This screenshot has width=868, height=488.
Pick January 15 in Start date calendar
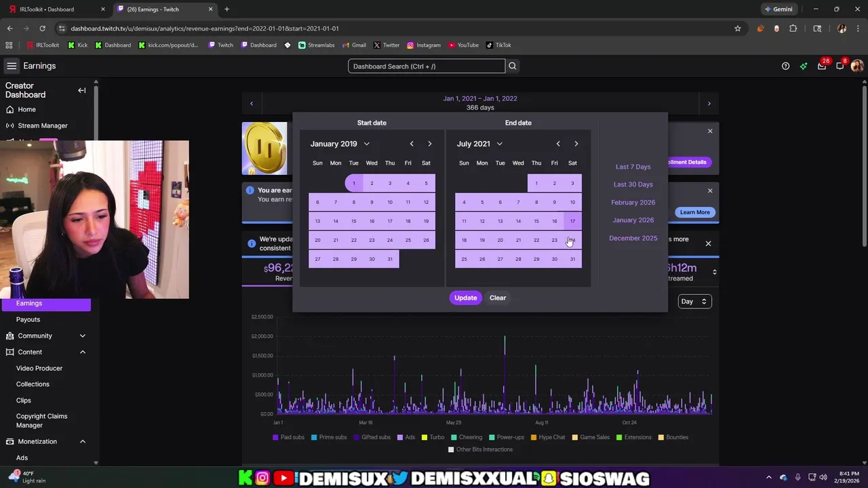[353, 221]
